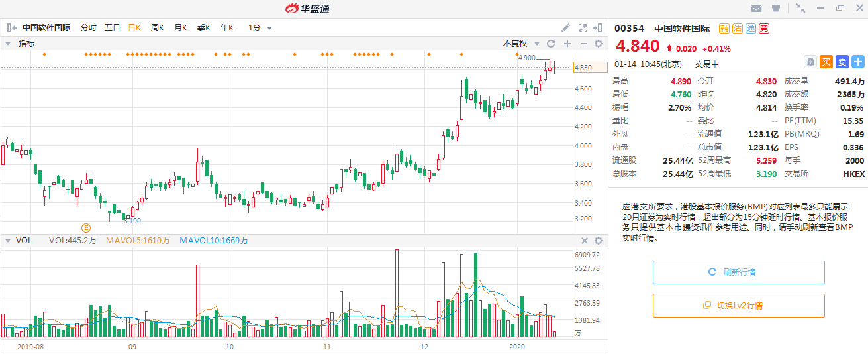Collapse the right quote panel
The image size is (868, 354).
(x=599, y=28)
